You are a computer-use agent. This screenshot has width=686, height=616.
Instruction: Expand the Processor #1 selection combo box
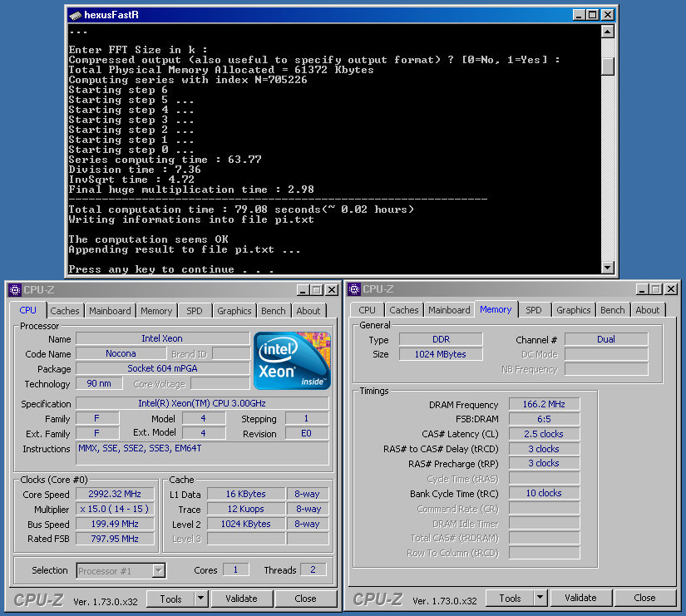pos(159,570)
